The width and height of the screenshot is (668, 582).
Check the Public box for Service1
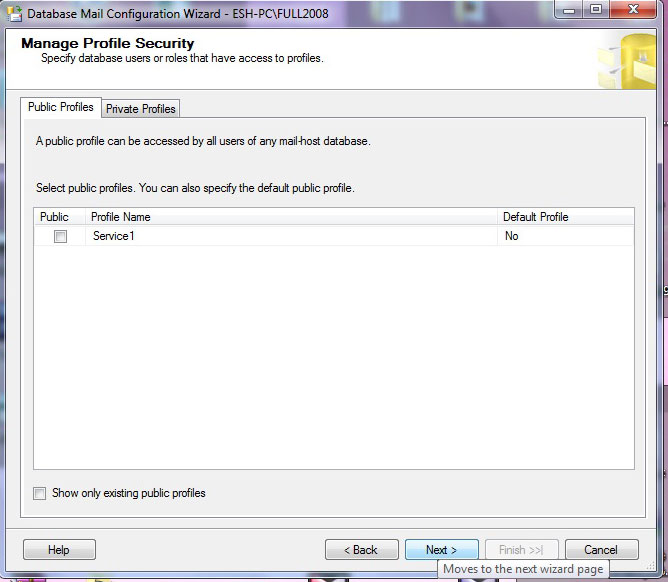click(x=60, y=237)
